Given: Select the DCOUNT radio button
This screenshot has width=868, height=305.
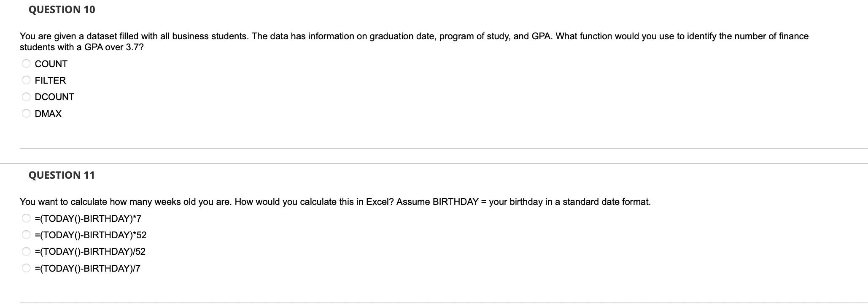Looking at the screenshot, I should pos(26,96).
